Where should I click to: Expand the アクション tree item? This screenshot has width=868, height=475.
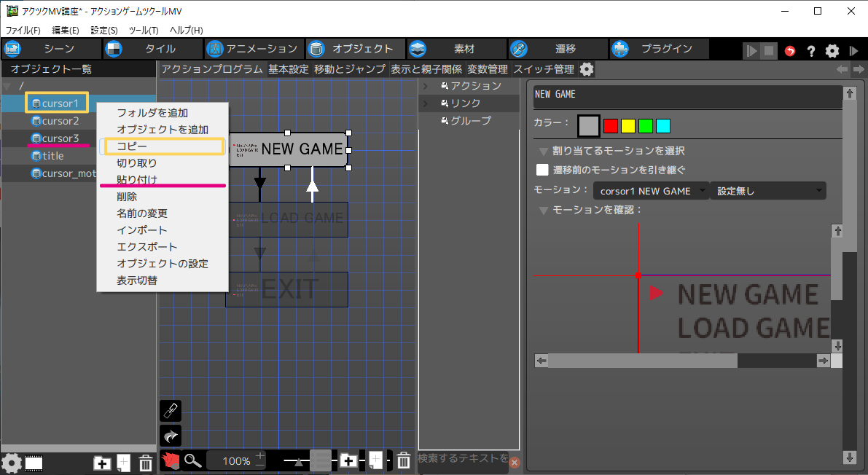pyautogui.click(x=426, y=86)
